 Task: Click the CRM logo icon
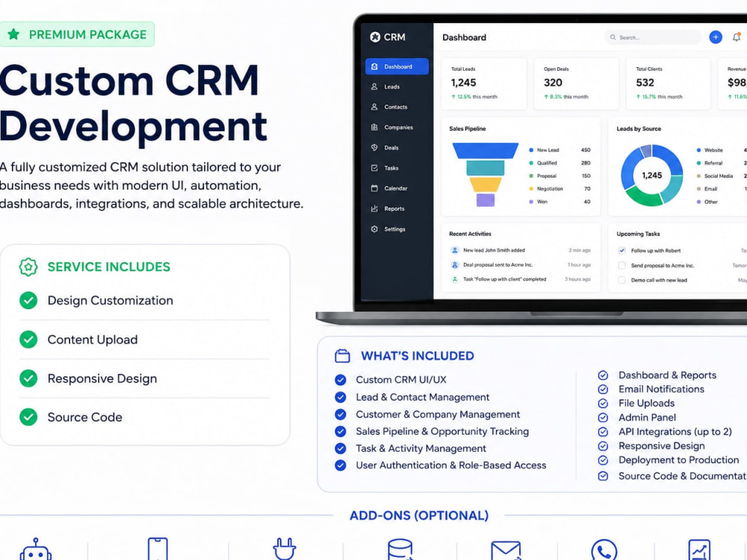pyautogui.click(x=376, y=37)
